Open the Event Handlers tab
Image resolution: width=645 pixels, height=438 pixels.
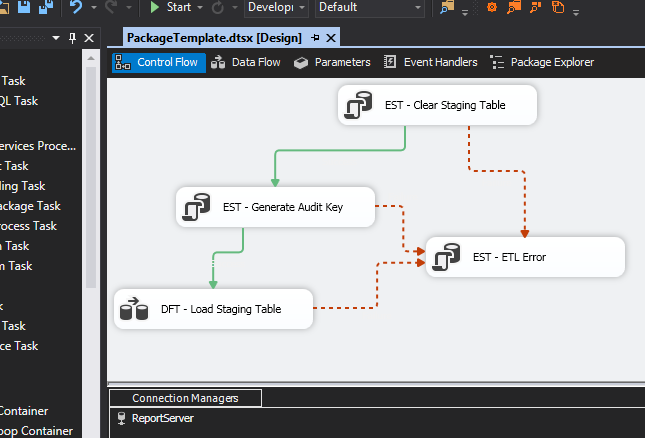point(430,62)
